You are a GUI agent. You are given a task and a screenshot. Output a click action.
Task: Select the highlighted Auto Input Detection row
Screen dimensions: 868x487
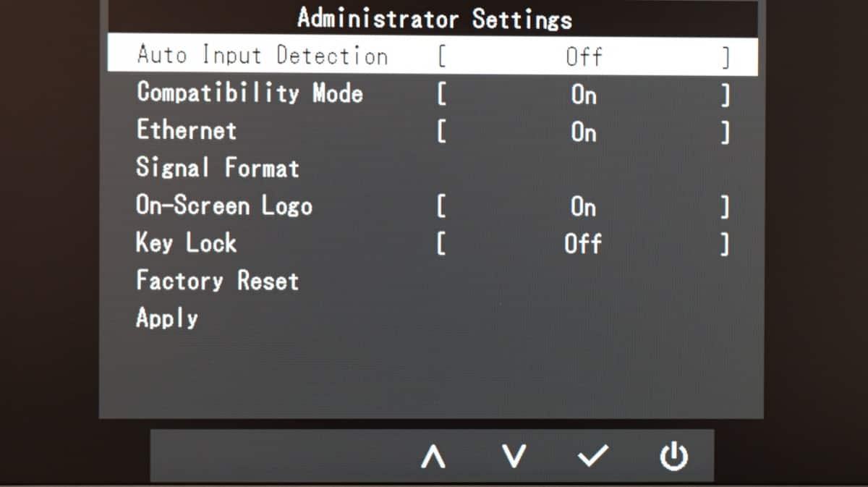[x=264, y=54]
